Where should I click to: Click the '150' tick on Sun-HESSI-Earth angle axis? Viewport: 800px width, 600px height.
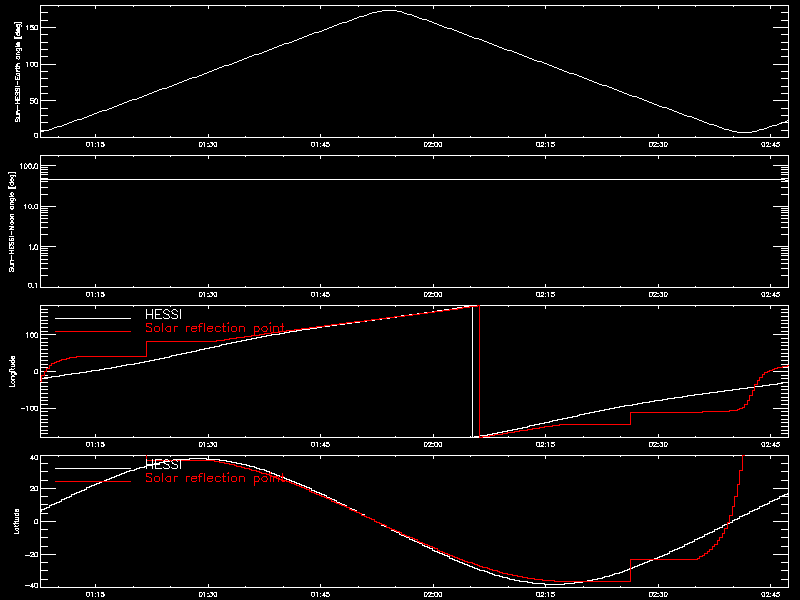click(x=32, y=28)
